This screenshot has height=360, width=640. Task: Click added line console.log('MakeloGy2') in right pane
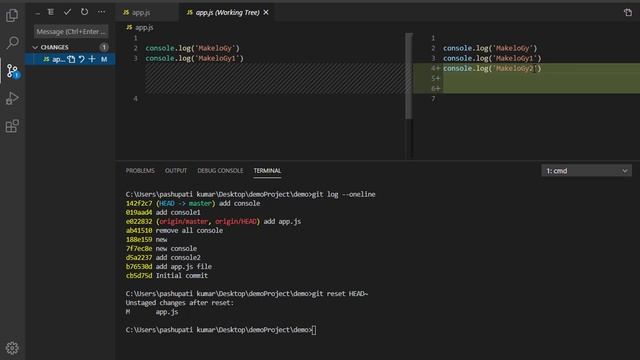[x=492, y=69]
